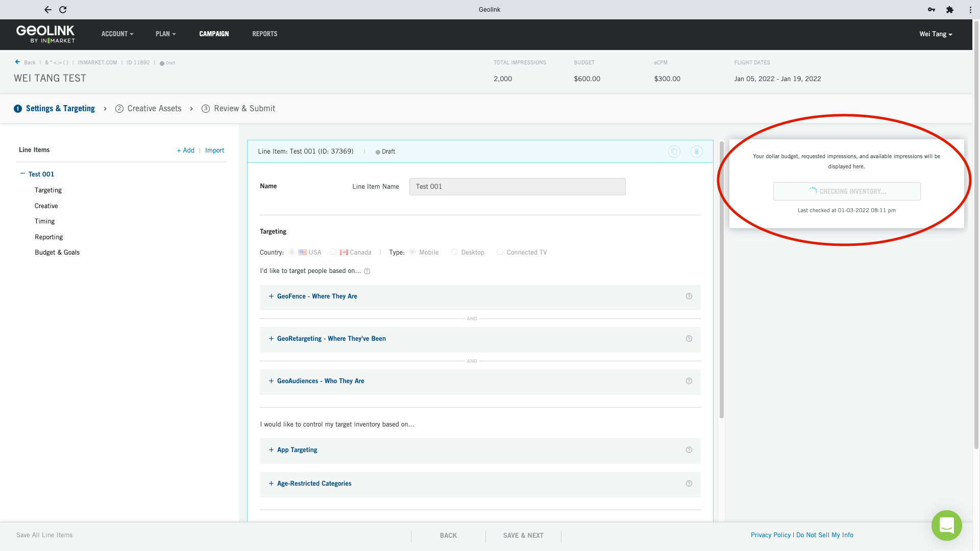The image size is (980, 551).
Task: Select Connected TV type radio button
Action: coord(500,252)
